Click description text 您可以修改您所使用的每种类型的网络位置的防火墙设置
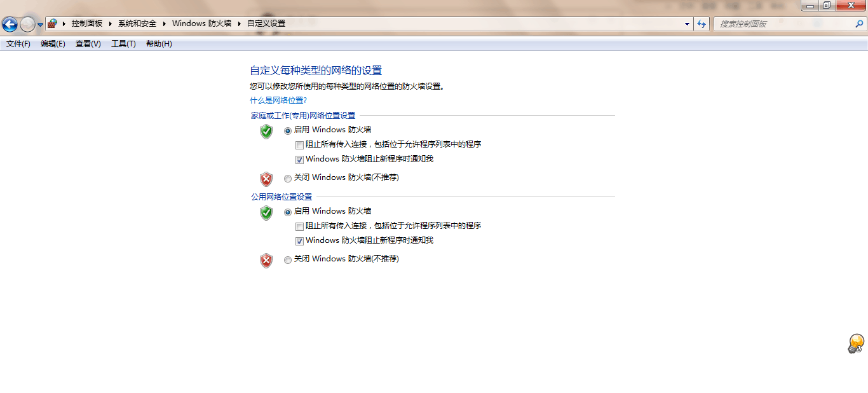 347,86
